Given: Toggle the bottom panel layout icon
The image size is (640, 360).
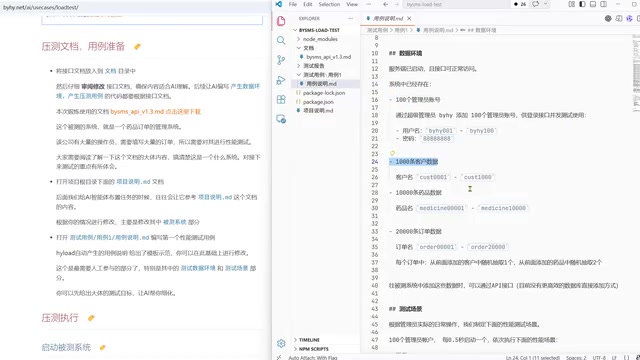Looking at the screenshot, I should [x=593, y=4].
